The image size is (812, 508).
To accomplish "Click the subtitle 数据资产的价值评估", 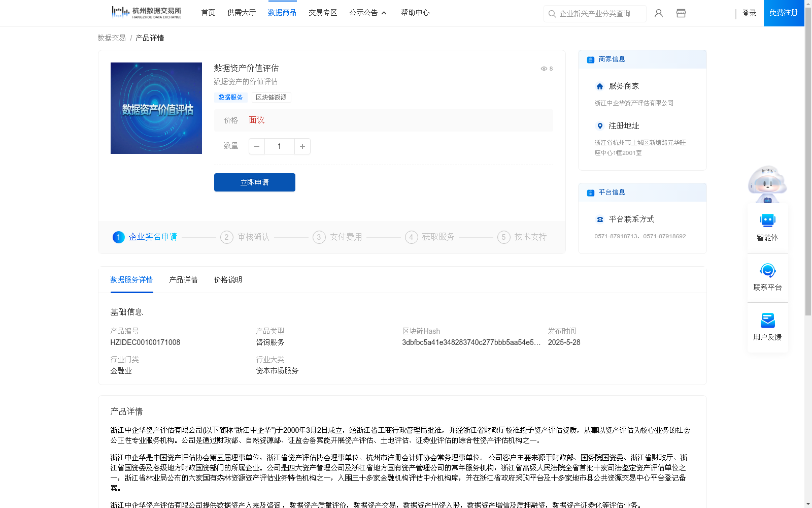I will pyautogui.click(x=246, y=82).
